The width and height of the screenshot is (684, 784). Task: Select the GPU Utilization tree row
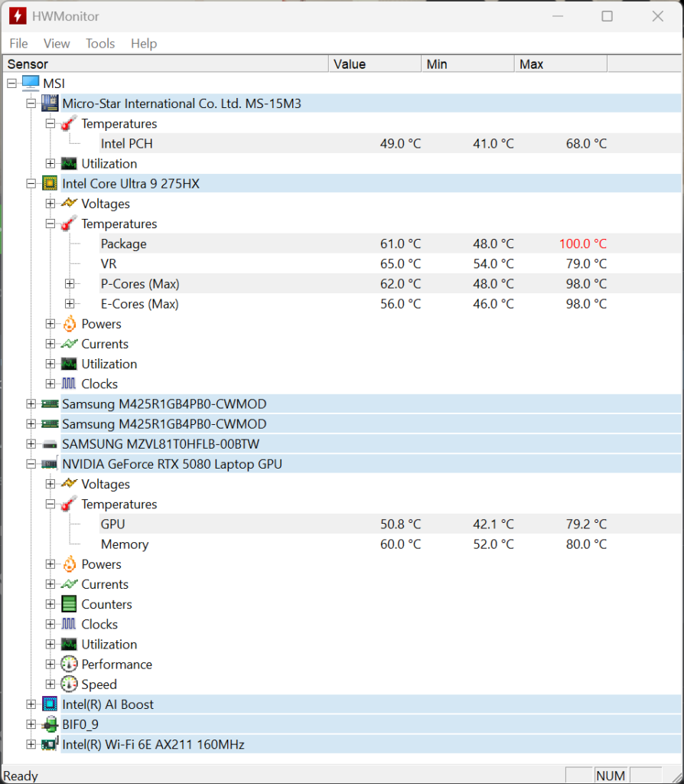point(109,644)
